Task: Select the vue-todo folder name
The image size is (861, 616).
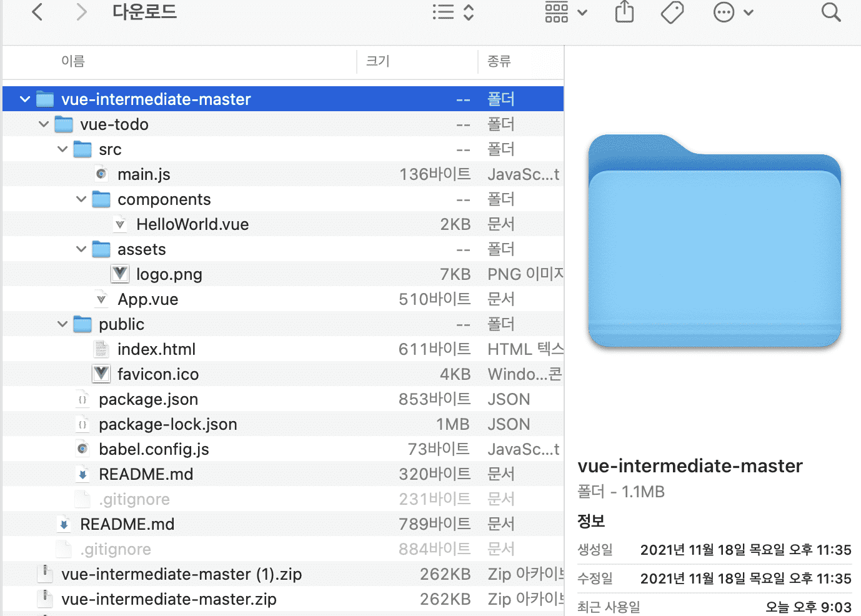Action: coord(114,124)
